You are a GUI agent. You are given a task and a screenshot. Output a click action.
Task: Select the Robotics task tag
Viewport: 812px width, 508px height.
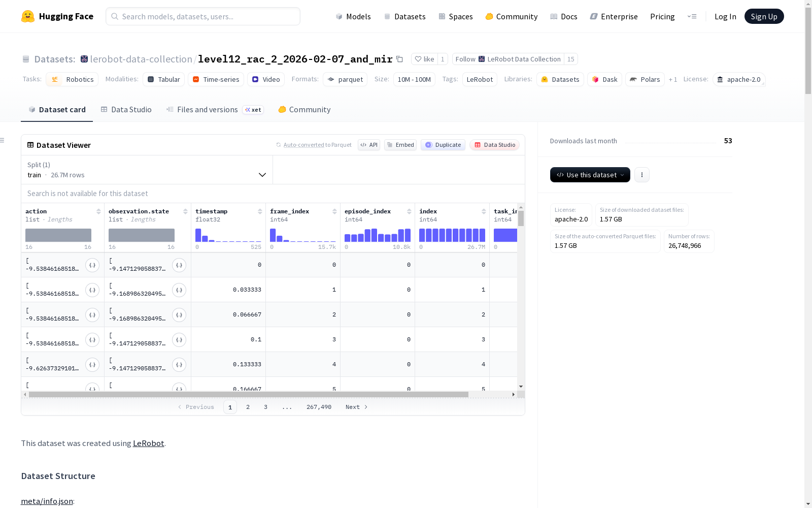click(x=72, y=79)
